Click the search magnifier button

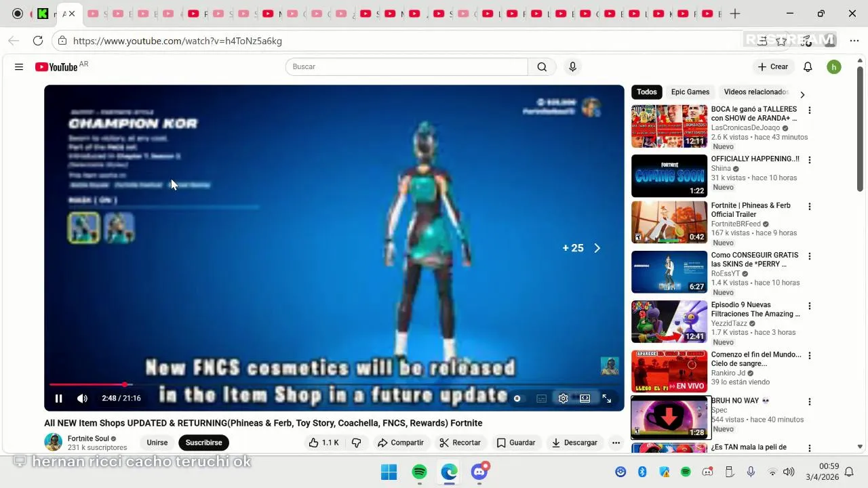[x=542, y=66]
